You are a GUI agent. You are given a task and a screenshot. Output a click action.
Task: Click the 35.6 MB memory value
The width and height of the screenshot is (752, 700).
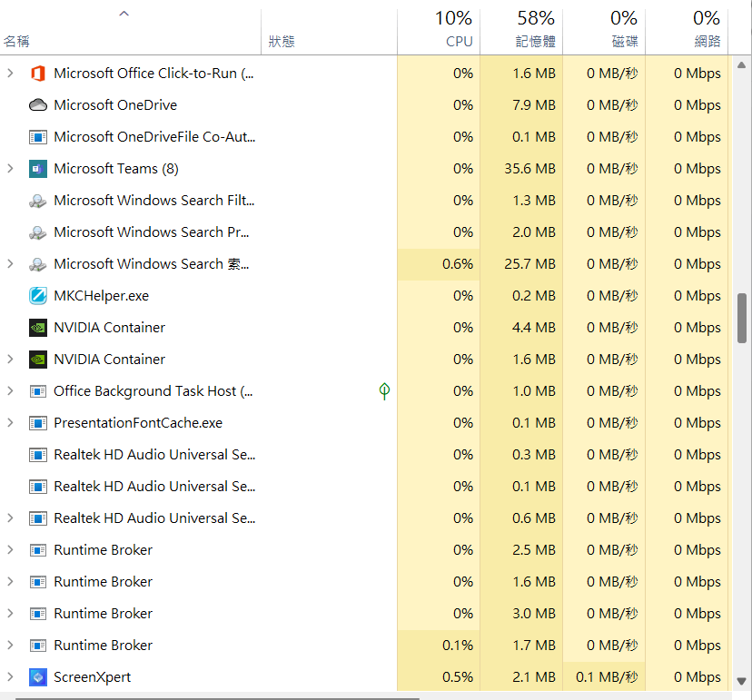(530, 169)
